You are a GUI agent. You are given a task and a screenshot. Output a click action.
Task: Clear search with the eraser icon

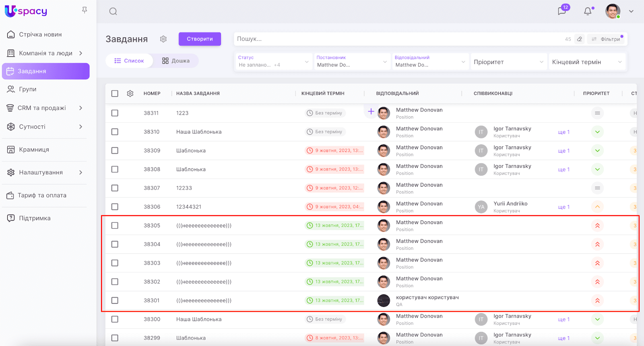pyautogui.click(x=580, y=39)
